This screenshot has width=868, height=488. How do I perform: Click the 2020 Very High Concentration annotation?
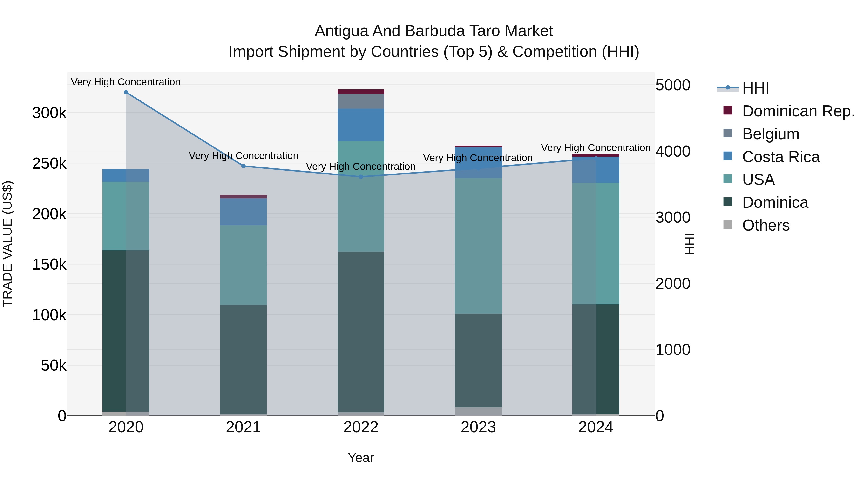pos(126,82)
